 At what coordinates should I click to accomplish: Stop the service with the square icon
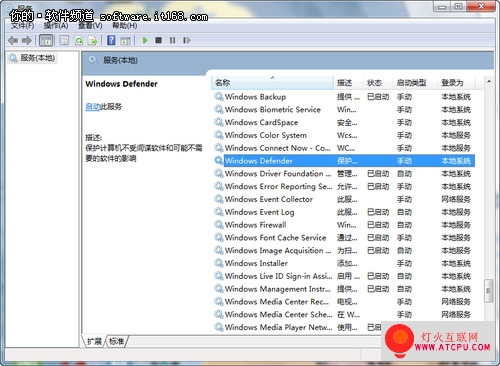click(158, 40)
